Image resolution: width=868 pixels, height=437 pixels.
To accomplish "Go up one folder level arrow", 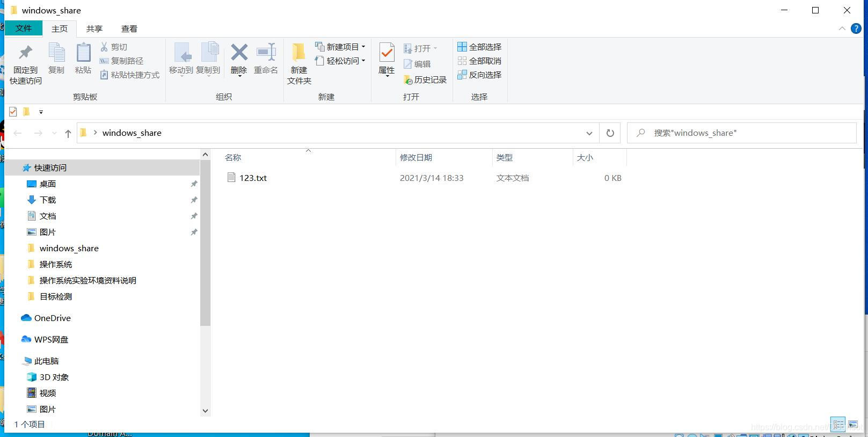I will click(68, 133).
